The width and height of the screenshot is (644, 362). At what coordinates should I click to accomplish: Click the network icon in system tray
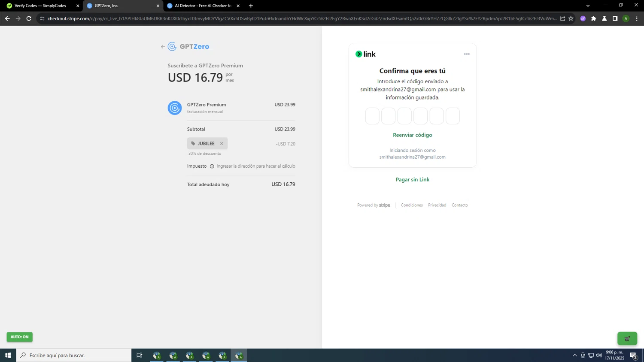pyautogui.click(x=591, y=355)
